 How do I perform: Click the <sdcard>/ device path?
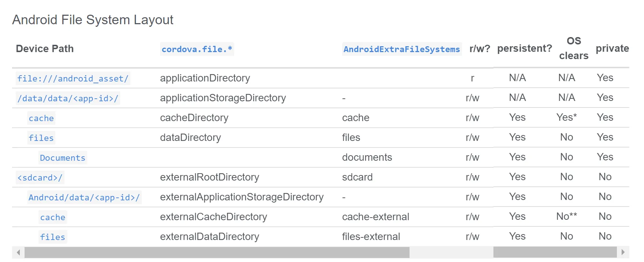(40, 178)
